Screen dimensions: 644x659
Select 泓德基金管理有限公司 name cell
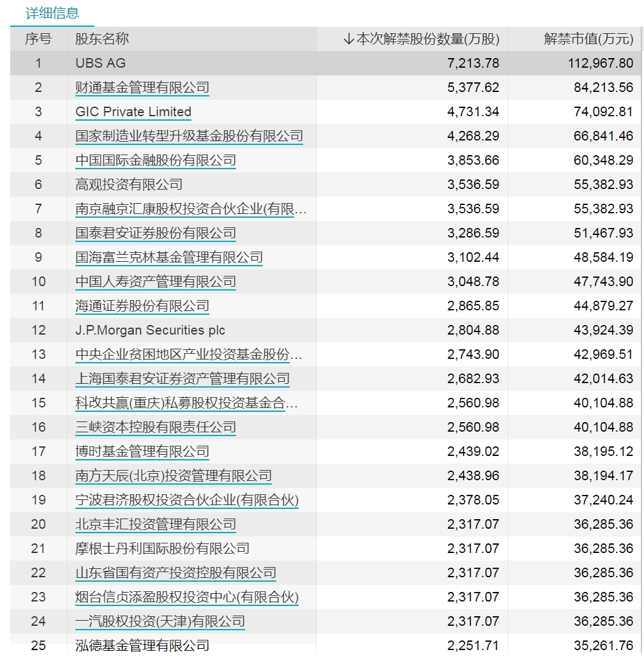[142, 646]
